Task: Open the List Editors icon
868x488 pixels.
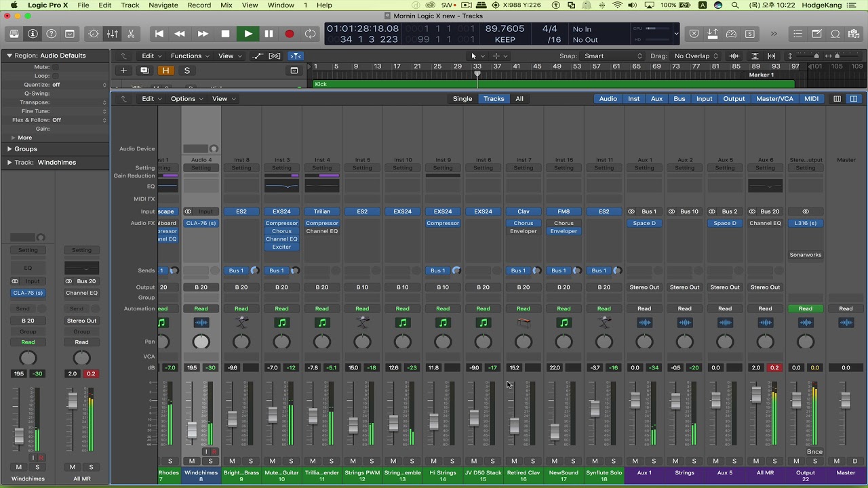Action: tap(797, 34)
